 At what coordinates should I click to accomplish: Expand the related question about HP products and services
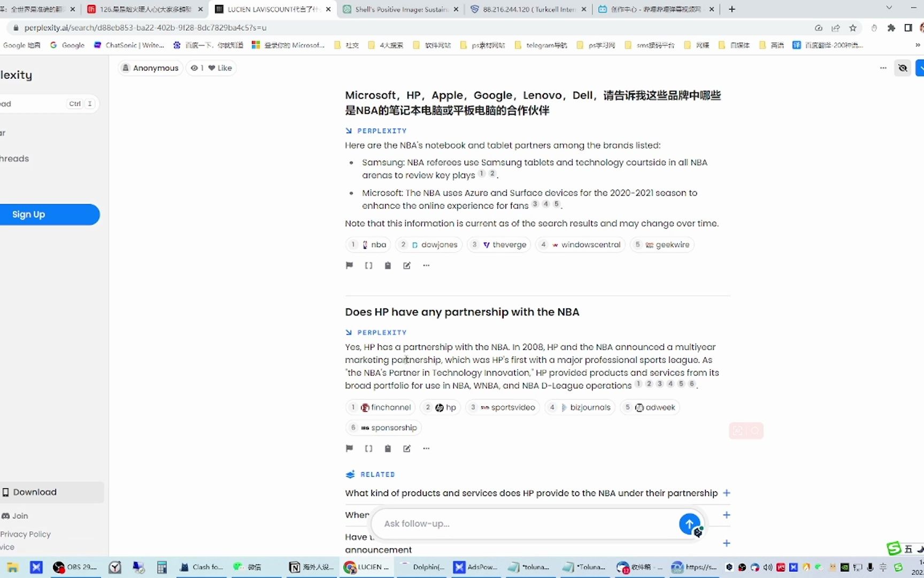point(537,493)
